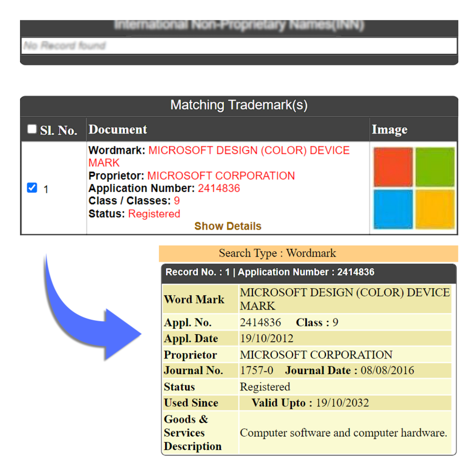Click the Goods & Services description text
The width and height of the screenshot is (476, 476).
tap(343, 433)
